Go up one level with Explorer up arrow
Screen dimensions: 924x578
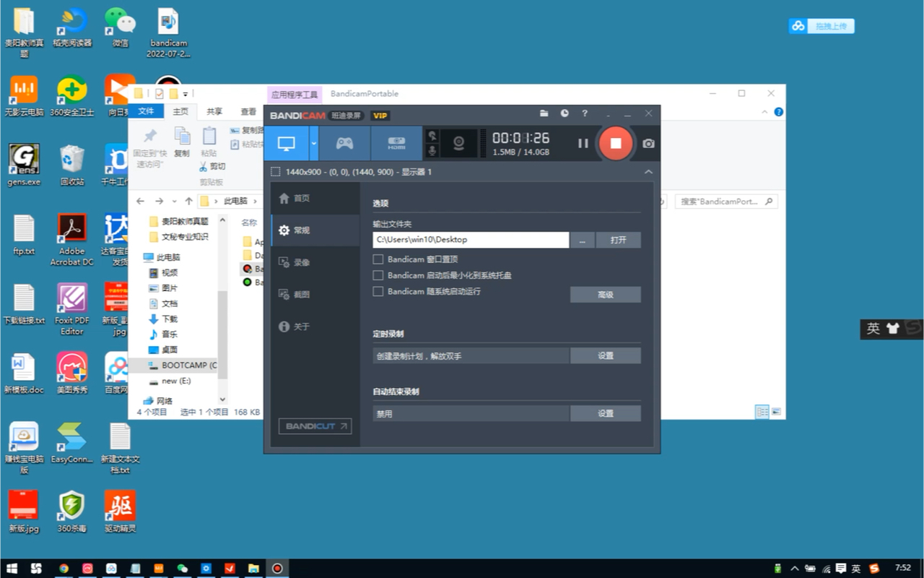[188, 202]
